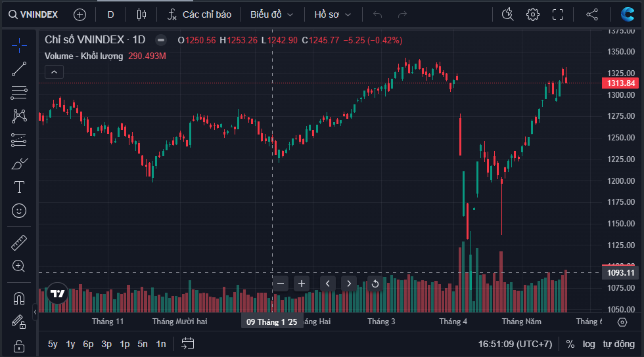644x357 pixels.
Task: Open quick search lightning icon
Action: pos(507,15)
